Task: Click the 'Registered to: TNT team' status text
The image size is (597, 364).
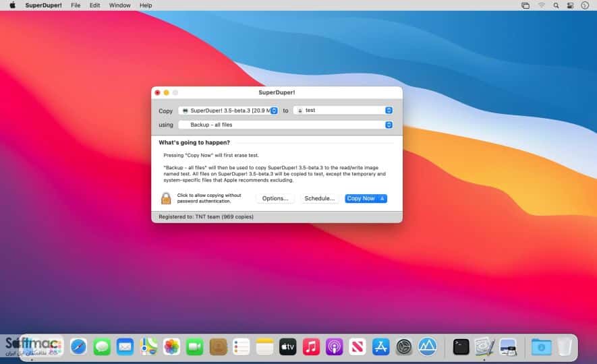Action: click(206, 216)
